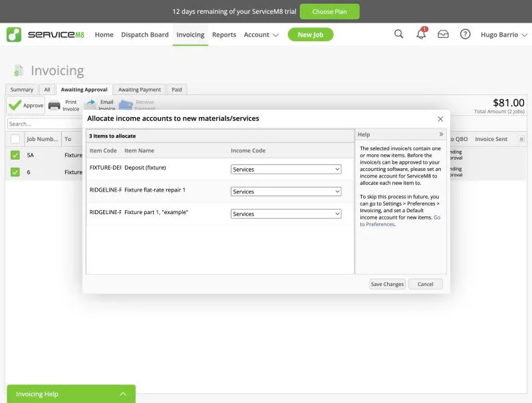Click the Job Number column header
Screen dimensions: 532x403
tap(43, 139)
